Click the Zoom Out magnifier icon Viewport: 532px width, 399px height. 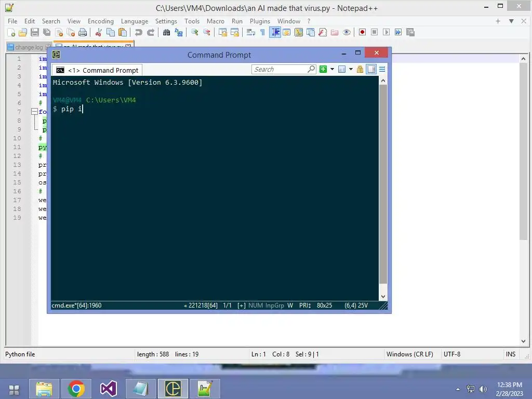click(x=206, y=32)
